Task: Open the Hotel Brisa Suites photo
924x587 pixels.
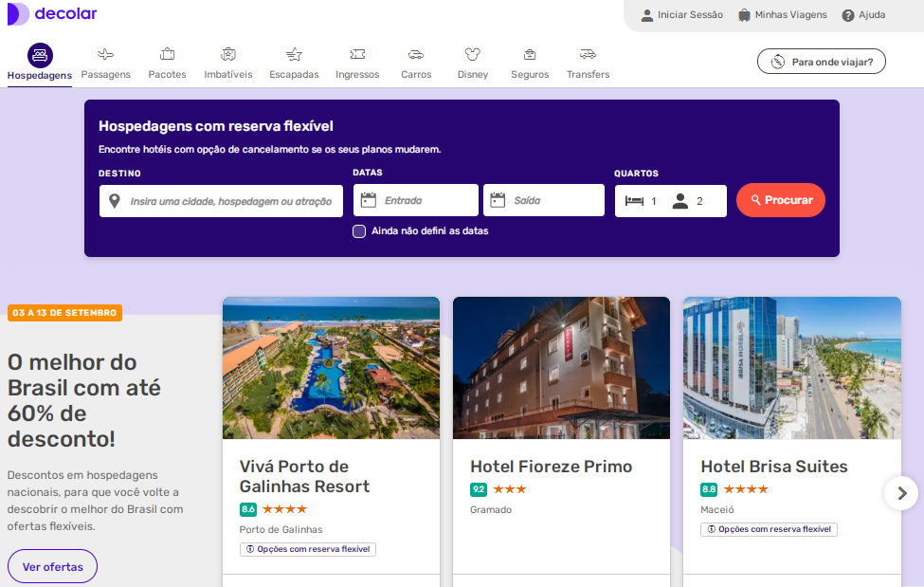Action: 792,368
